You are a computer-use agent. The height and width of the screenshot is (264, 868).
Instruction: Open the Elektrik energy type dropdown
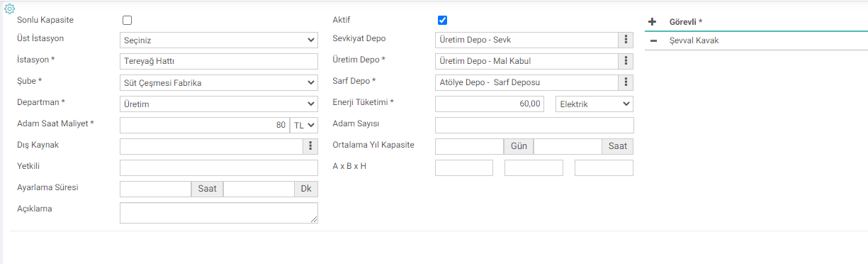[594, 104]
